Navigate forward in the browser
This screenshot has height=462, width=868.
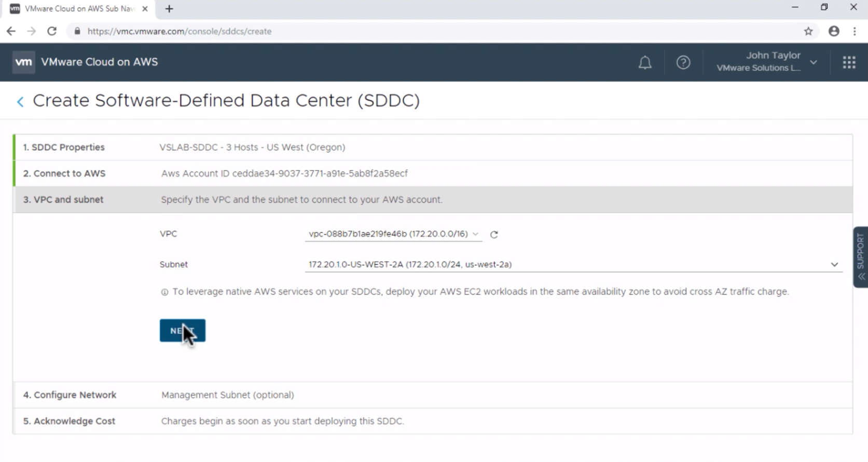click(x=32, y=31)
